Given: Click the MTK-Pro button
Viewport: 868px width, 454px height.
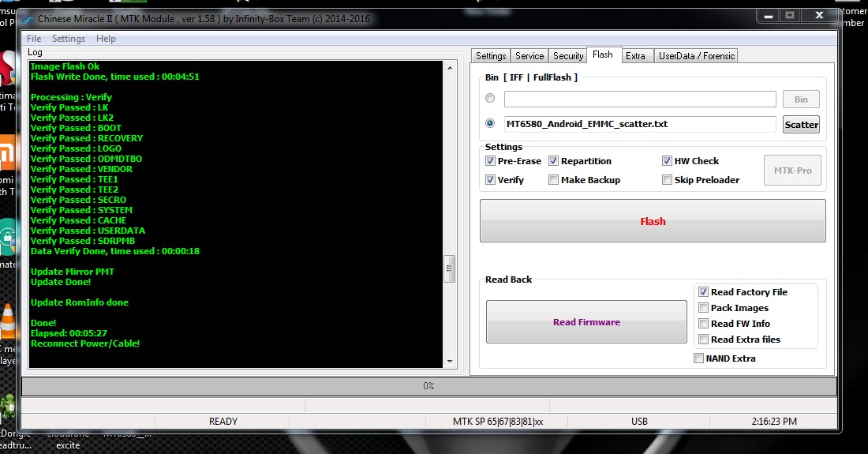Looking at the screenshot, I should (x=793, y=171).
